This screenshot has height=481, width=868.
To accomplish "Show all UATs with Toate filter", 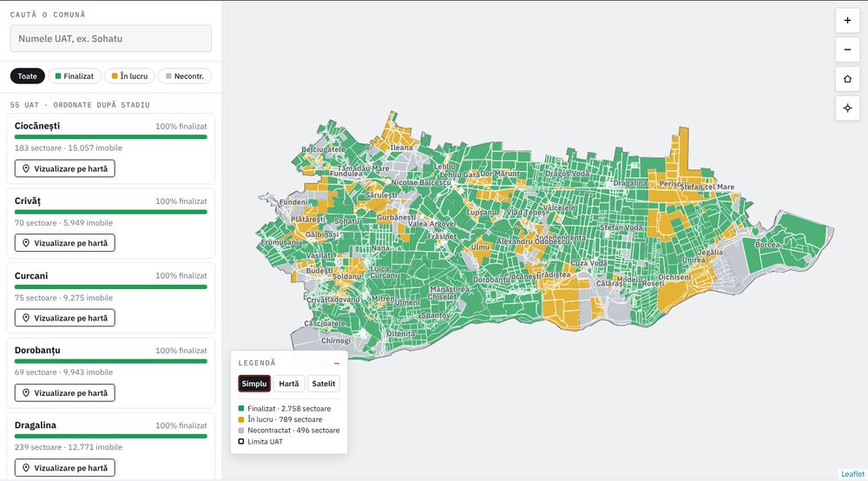I will (27, 76).
